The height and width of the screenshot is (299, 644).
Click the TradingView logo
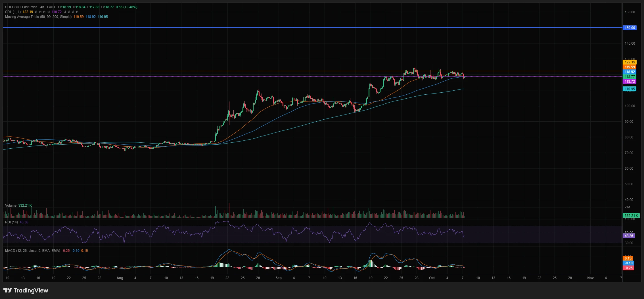click(26, 290)
